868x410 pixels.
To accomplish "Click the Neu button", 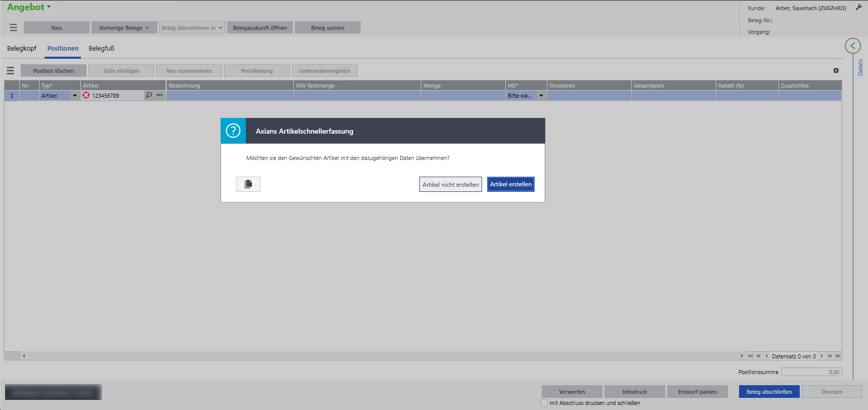I will (x=57, y=28).
